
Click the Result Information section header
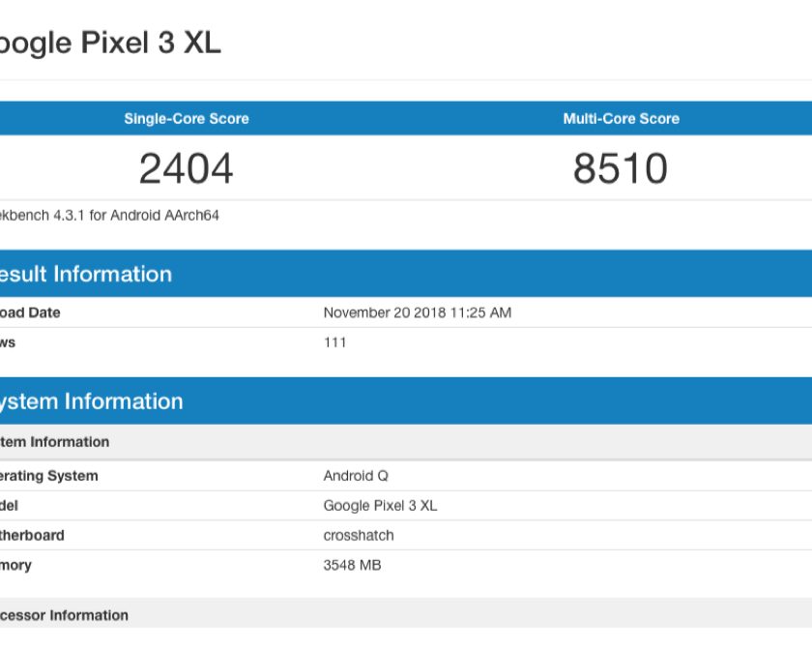(x=85, y=274)
